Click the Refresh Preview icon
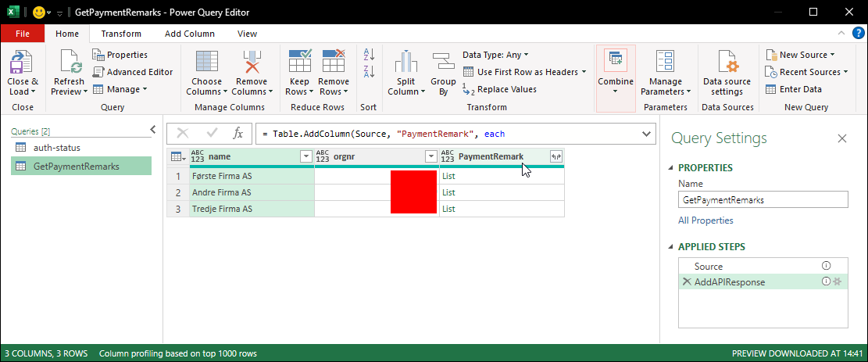The image size is (868, 362). tap(70, 62)
